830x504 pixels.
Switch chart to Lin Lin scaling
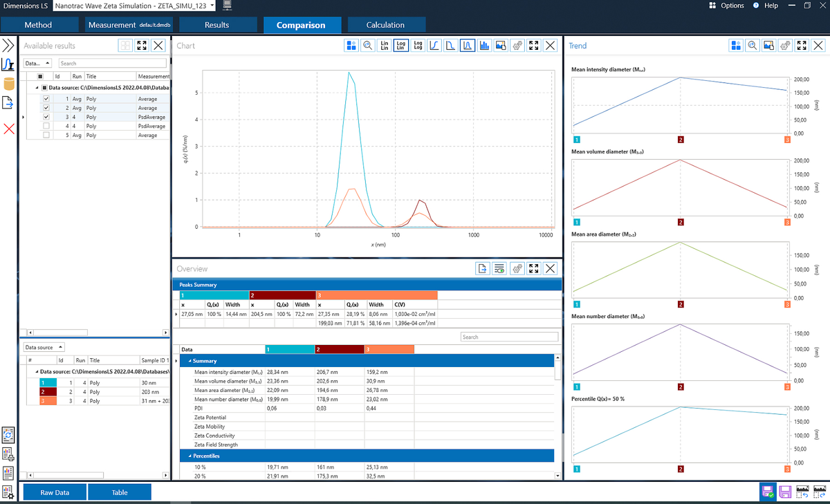(x=384, y=46)
